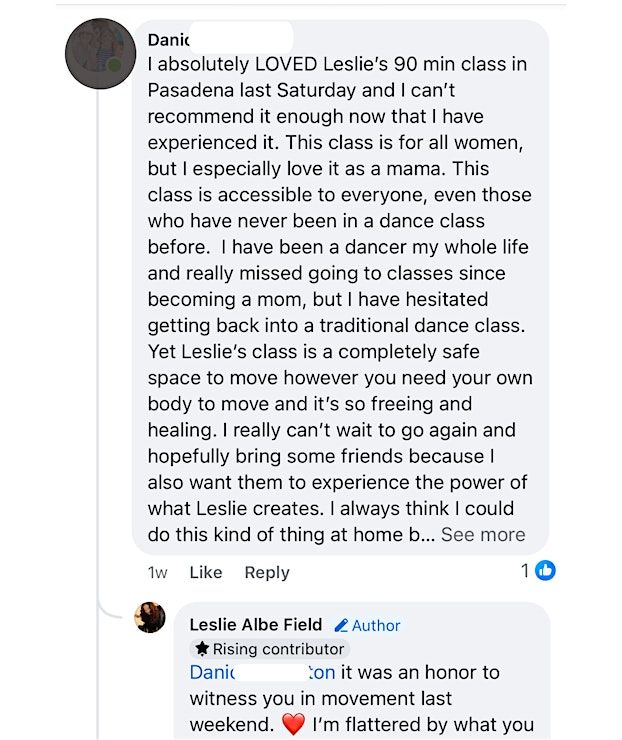Click the Author label text

376,625
